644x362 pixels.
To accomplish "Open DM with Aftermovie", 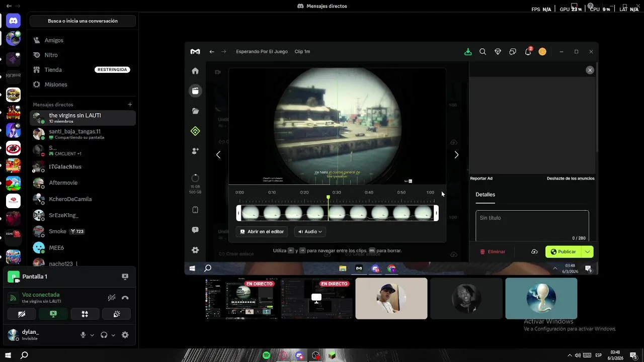I will tap(83, 183).
